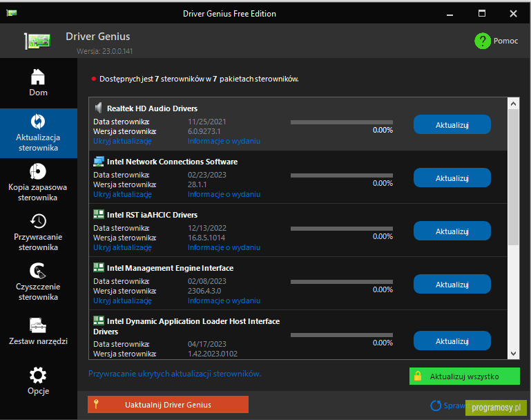Select Przywracanie sterownika label

coord(38,242)
